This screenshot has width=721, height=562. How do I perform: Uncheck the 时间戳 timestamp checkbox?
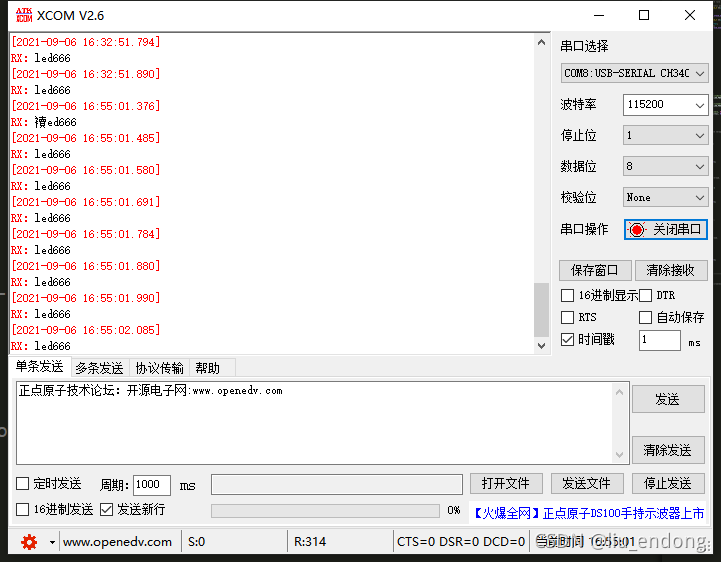pyautogui.click(x=567, y=339)
